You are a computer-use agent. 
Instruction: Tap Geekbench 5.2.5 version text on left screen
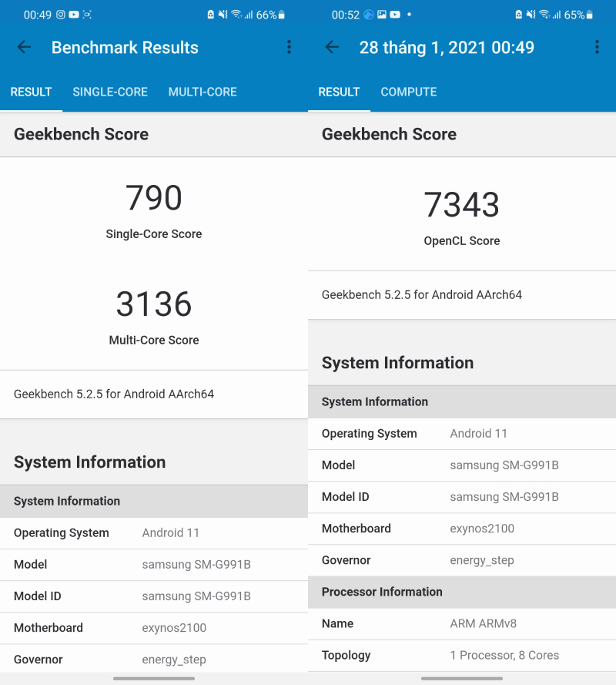[114, 394]
